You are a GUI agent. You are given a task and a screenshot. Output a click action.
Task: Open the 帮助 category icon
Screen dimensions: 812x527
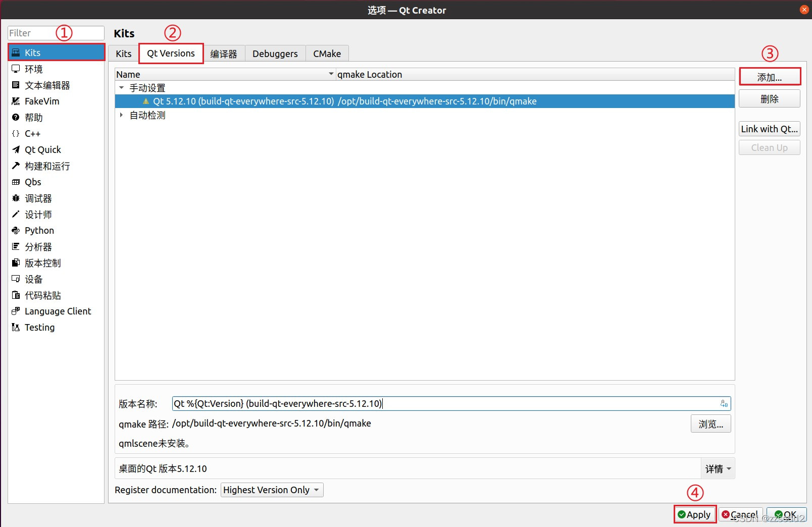point(16,117)
